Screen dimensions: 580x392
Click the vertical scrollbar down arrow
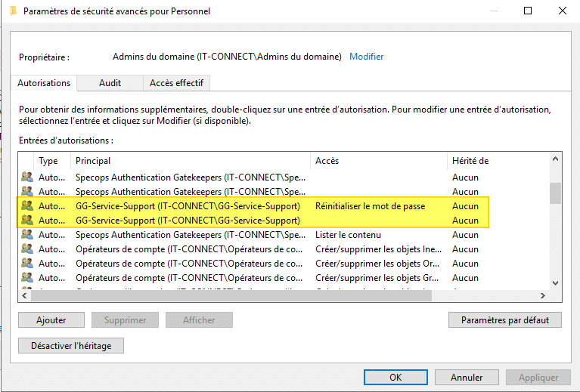[556, 282]
